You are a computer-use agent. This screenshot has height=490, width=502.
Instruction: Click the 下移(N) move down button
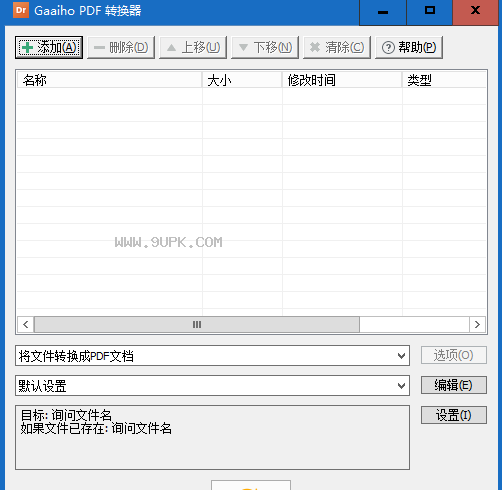[x=265, y=48]
